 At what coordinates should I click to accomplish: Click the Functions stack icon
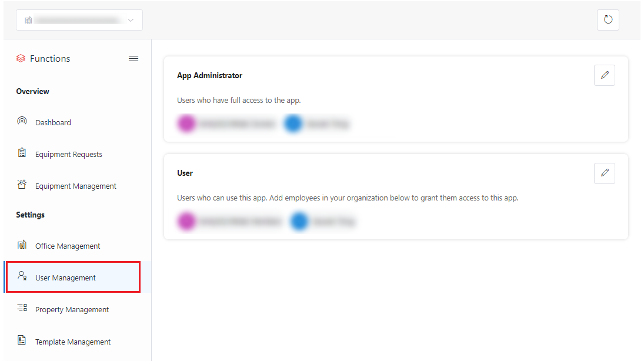pos(21,58)
